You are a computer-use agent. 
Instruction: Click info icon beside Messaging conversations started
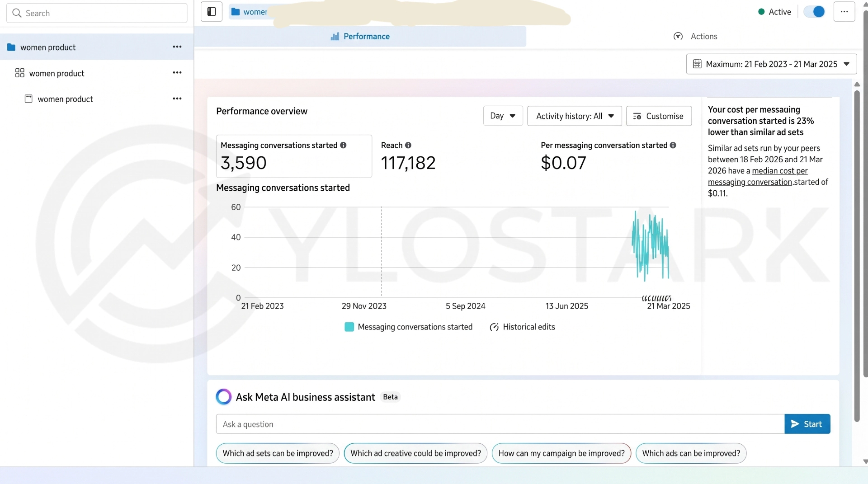click(x=344, y=145)
